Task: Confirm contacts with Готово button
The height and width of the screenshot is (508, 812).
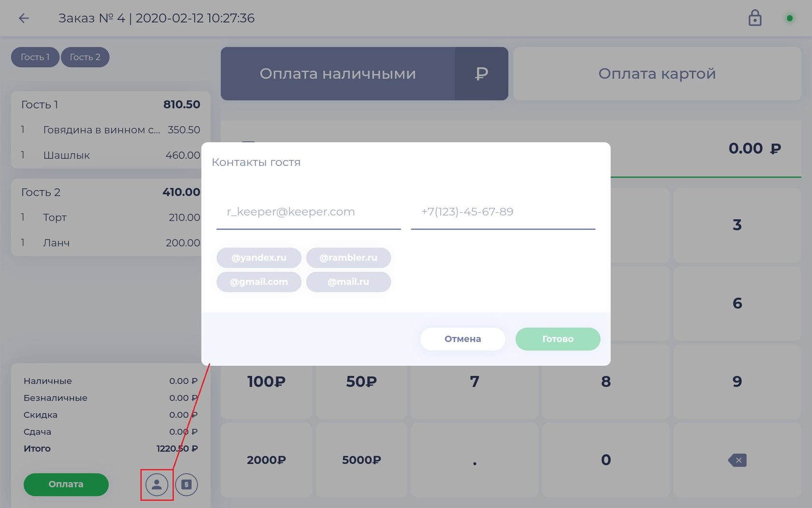Action: [557, 339]
